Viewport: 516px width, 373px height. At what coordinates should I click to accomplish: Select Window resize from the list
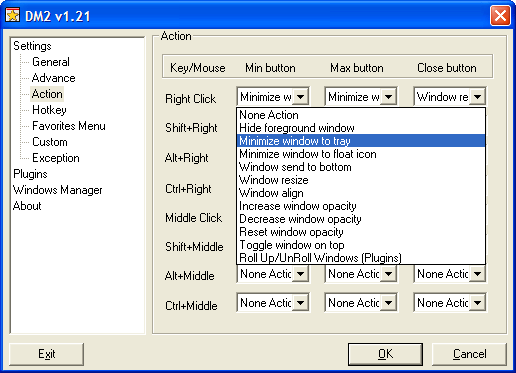coord(361,180)
